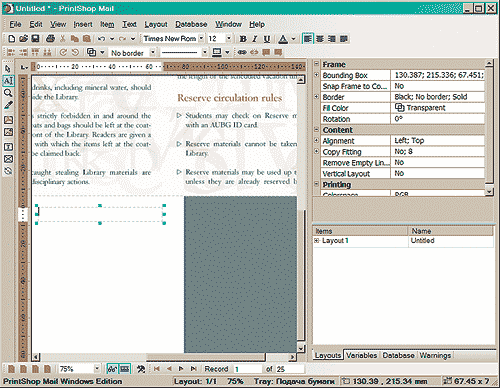The height and width of the screenshot is (388, 500).
Task: Click the properties panel scroll-down arrow
Action: (489, 191)
